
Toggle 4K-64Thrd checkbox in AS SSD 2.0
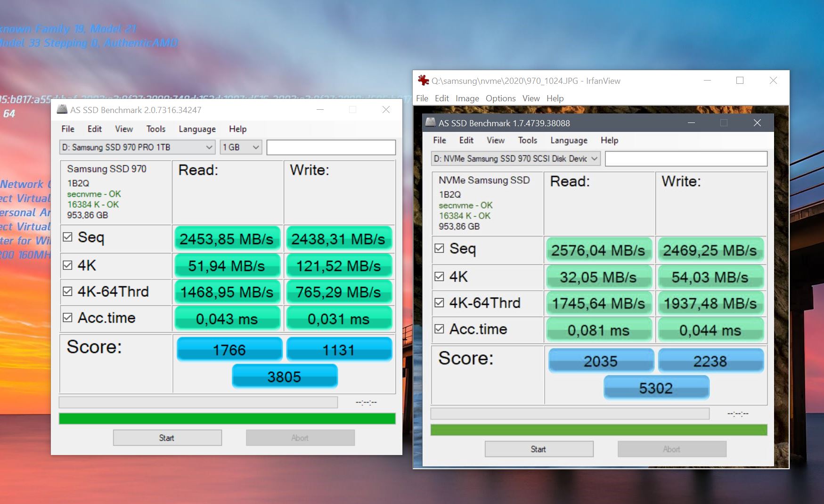pyautogui.click(x=67, y=292)
